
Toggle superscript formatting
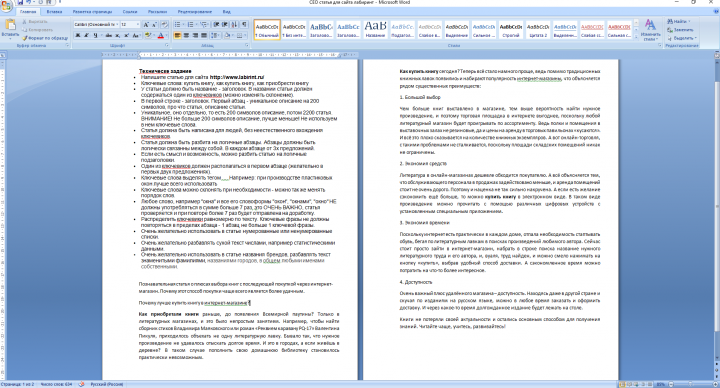coord(126,35)
